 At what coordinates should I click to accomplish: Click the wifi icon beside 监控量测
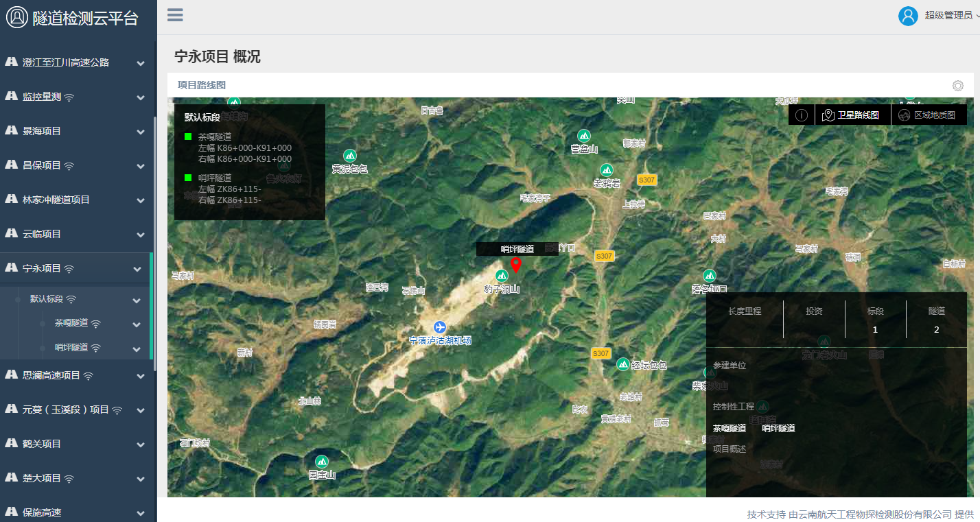(x=69, y=97)
